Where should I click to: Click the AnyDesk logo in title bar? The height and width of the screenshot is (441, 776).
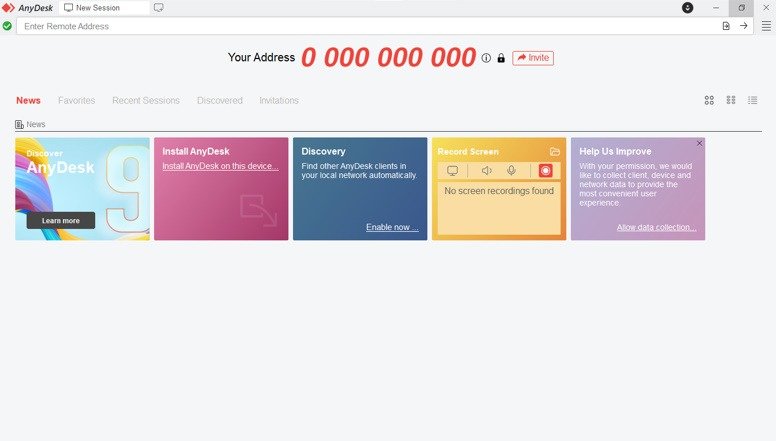[x=28, y=8]
